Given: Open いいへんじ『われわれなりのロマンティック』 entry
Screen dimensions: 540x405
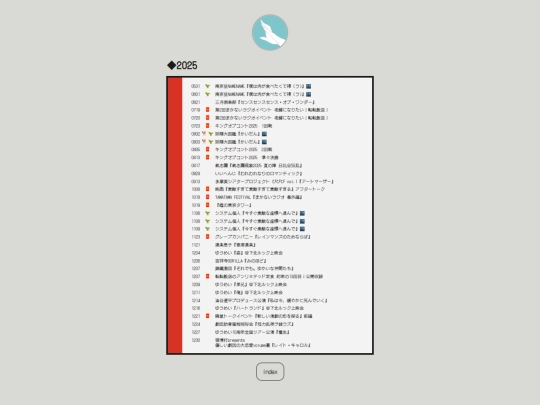Looking at the screenshot, I should pyautogui.click(x=259, y=173).
